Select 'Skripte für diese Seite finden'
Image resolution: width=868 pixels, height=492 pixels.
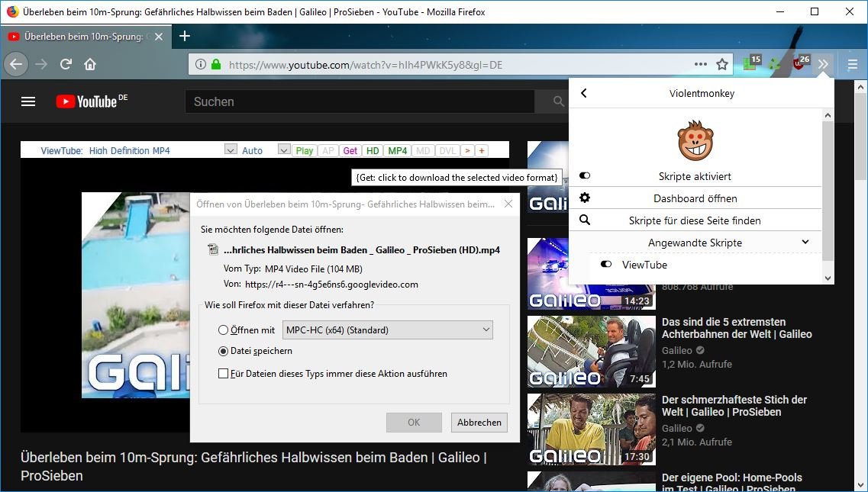coord(695,220)
